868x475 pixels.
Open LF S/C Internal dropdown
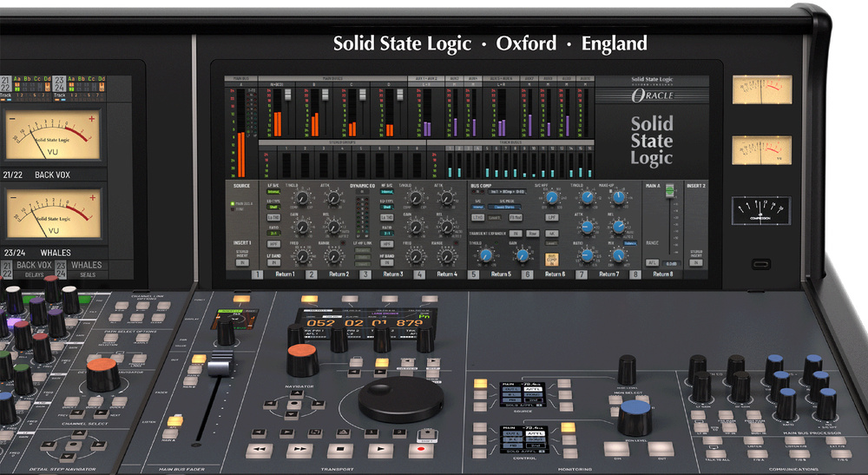point(274,192)
